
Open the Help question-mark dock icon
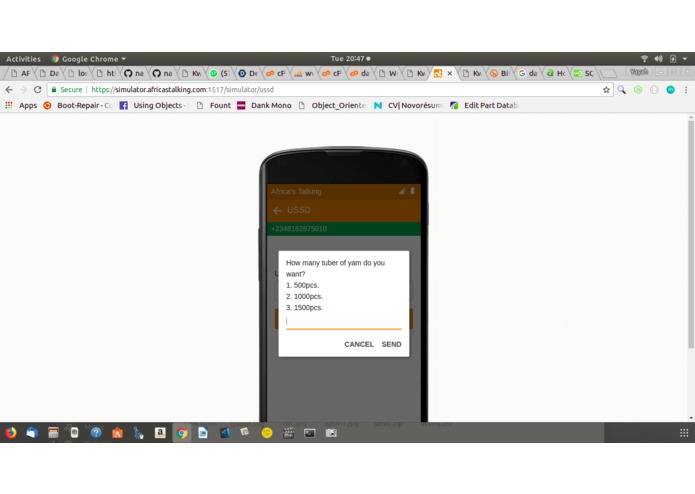[96, 433]
